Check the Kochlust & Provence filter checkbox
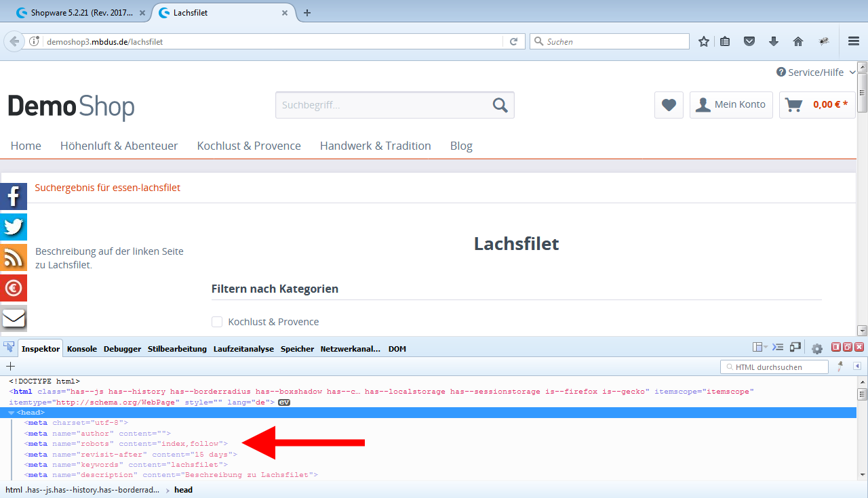 tap(217, 322)
